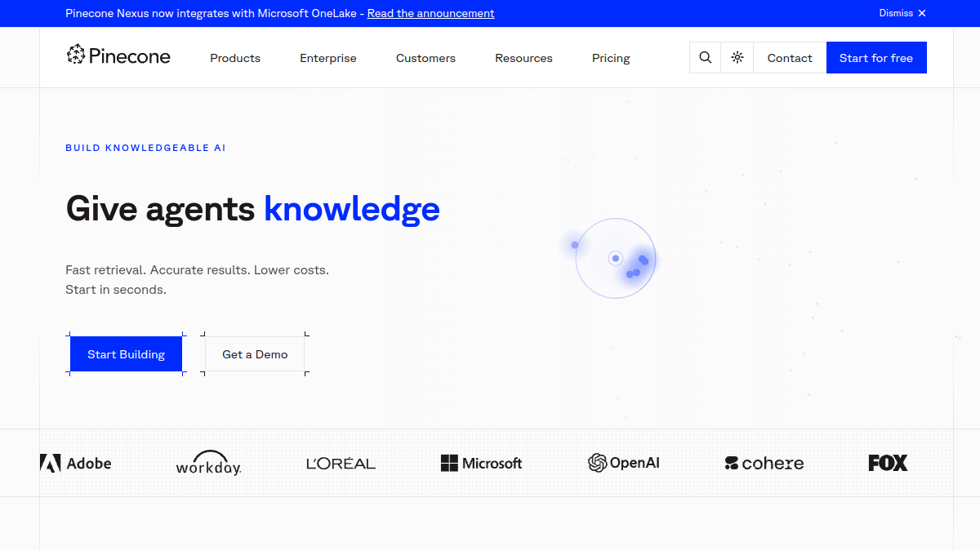Screen dimensions: 980x551
Task: Click the L'Oréal logo
Action: (x=341, y=464)
